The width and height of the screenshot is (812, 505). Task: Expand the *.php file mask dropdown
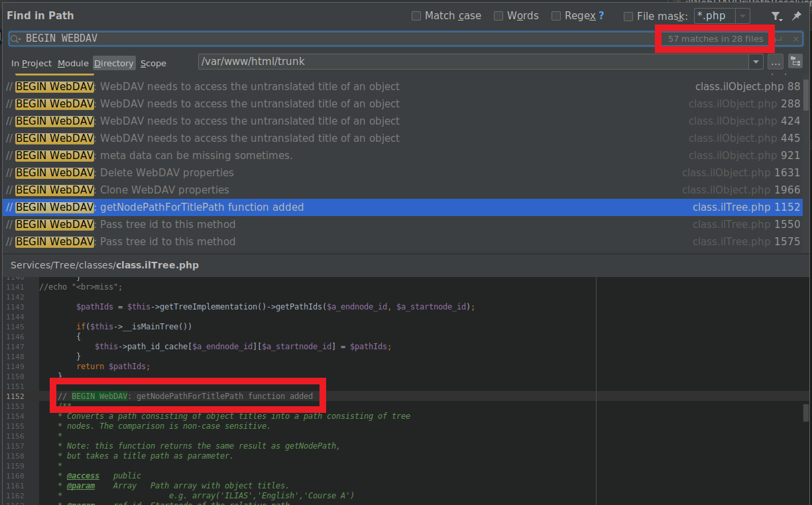(x=743, y=16)
